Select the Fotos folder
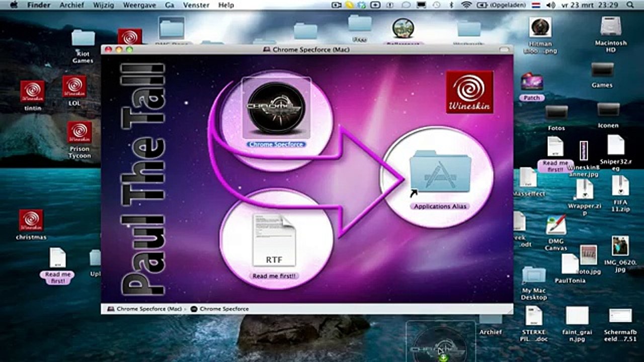644x362 pixels. (x=556, y=113)
